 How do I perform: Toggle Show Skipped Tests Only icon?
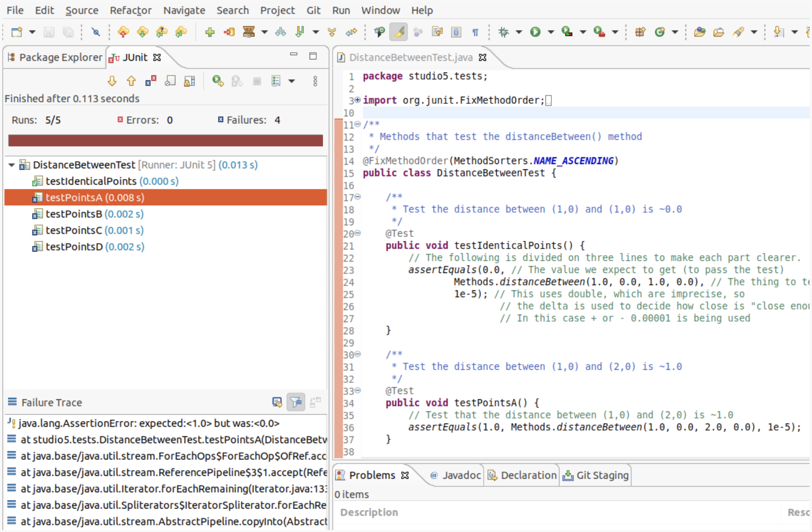pyautogui.click(x=170, y=81)
